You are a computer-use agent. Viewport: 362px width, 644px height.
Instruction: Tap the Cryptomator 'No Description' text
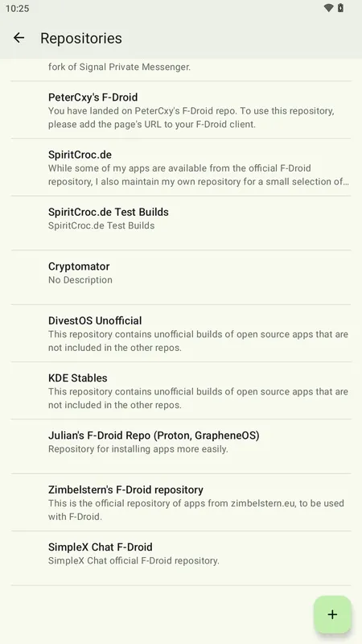pos(80,280)
